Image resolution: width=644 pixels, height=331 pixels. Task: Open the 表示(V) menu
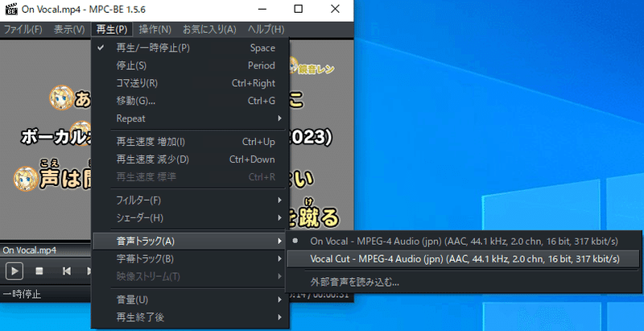69,30
